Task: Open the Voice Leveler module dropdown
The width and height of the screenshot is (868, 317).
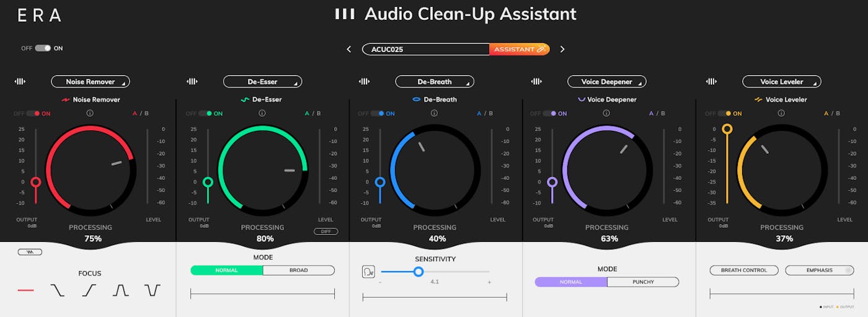Action: click(x=782, y=81)
